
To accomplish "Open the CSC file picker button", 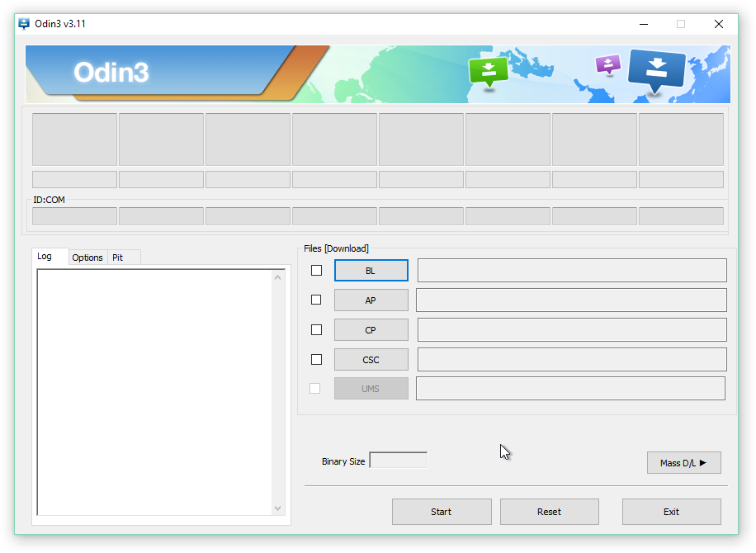I will click(371, 359).
